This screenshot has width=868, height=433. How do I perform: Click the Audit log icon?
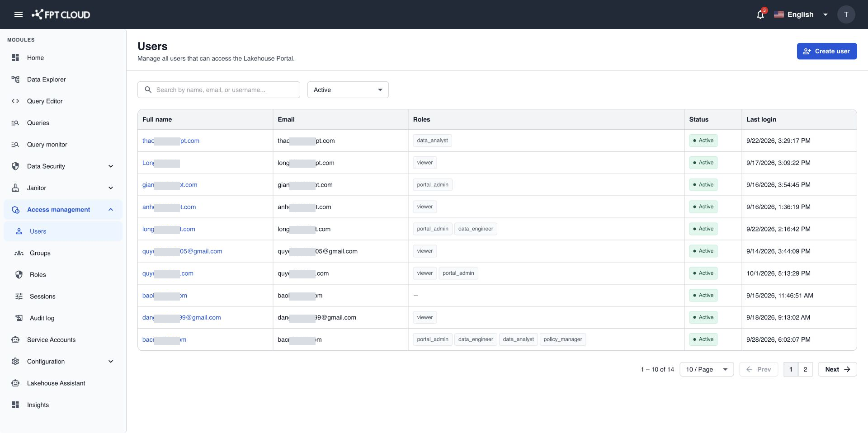(x=19, y=318)
